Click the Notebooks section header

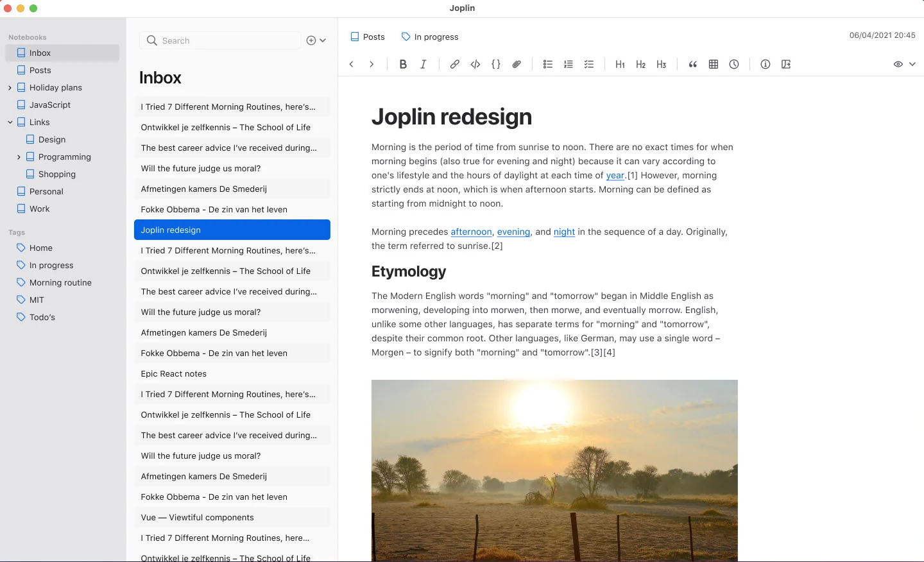pyautogui.click(x=28, y=37)
